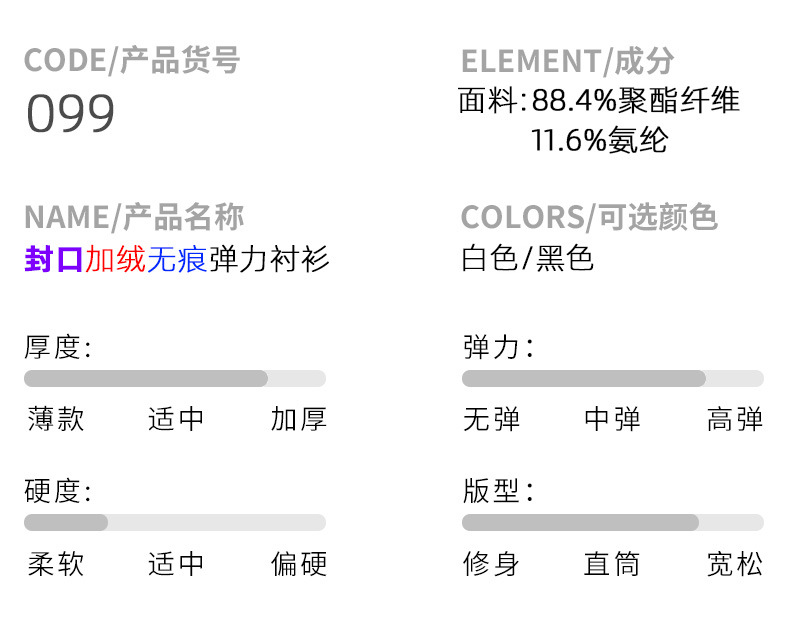Click the 11.6%氨纶 composition line

[x=598, y=140]
